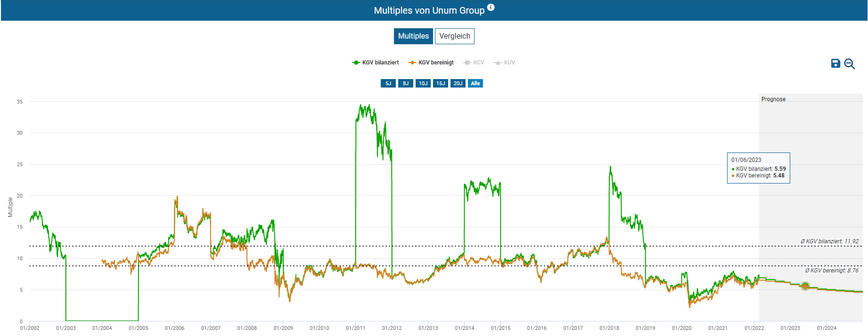Toggle the KGV bereinigt legend series
The image size is (868, 336).
[431, 63]
